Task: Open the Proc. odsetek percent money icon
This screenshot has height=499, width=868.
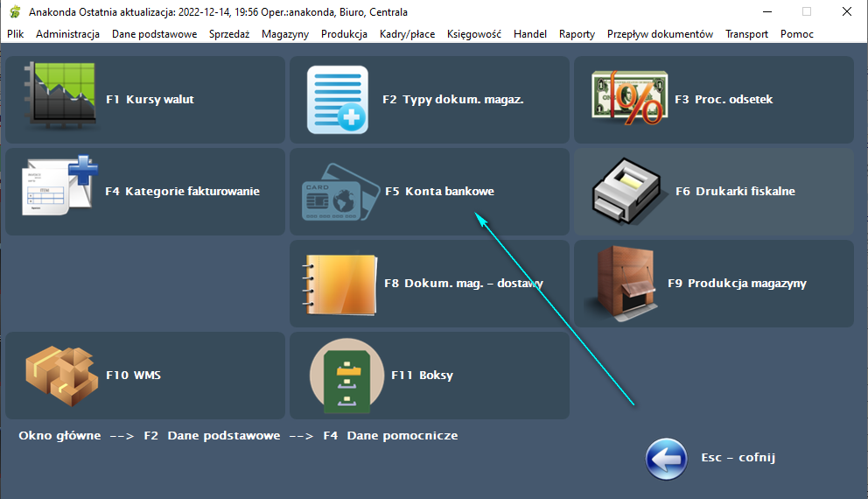Action: [629, 97]
